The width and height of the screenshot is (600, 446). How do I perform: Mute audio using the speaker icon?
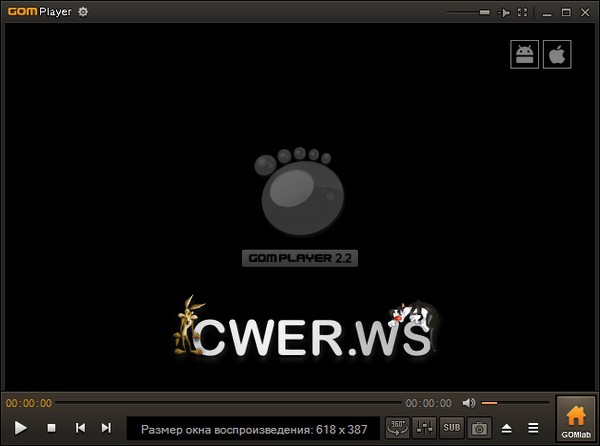pyautogui.click(x=468, y=403)
